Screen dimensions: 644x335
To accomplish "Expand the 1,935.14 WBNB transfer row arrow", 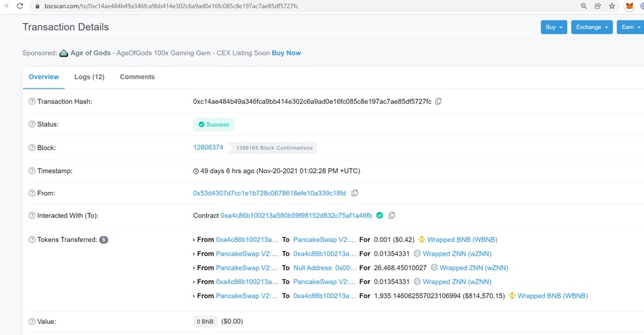I will (194, 296).
